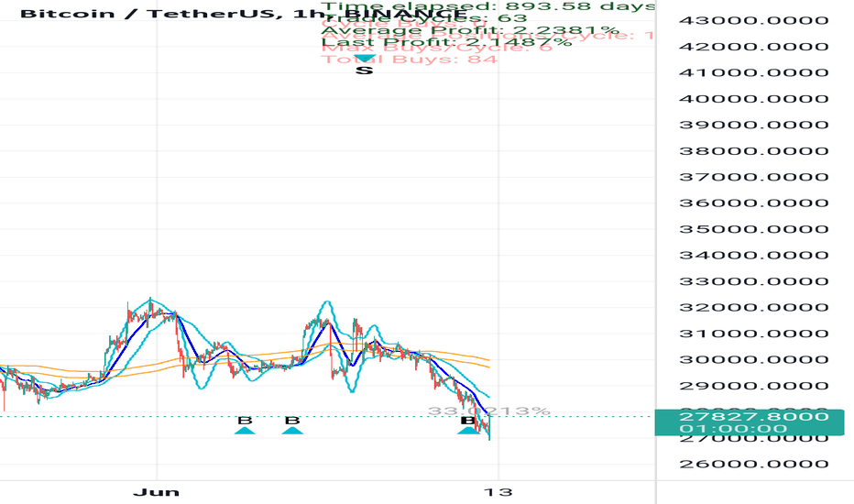Click the 29000.0000 price axis label
Viewport: 854px width, 504px height.
[x=754, y=387]
